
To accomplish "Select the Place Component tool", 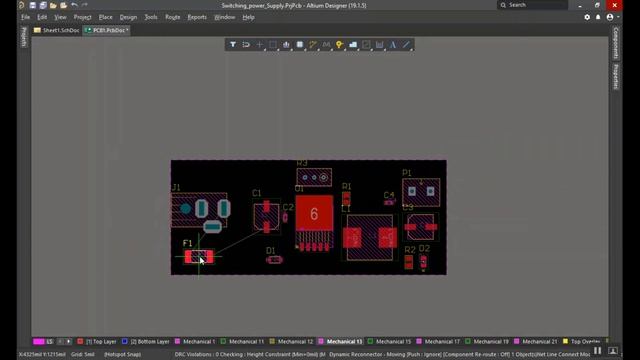I will [x=300, y=44].
